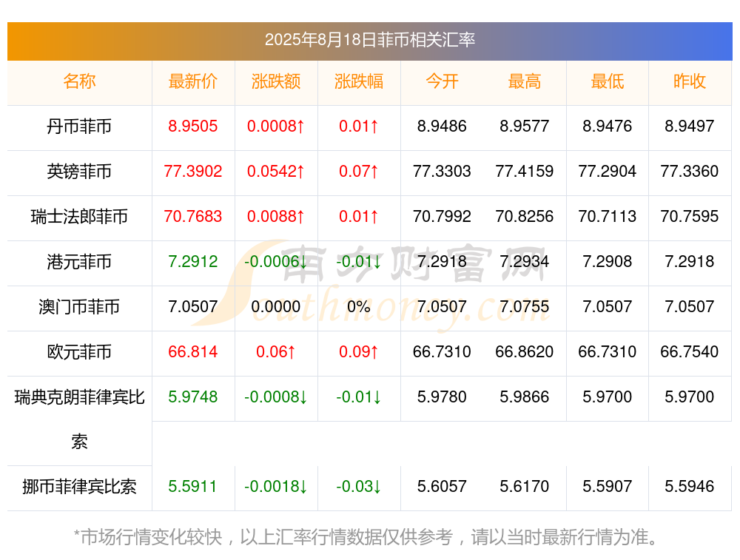Image resolution: width=740 pixels, height=560 pixels.
Task: Click the 瑞士法郎菲币 row name
Action: tap(79, 217)
